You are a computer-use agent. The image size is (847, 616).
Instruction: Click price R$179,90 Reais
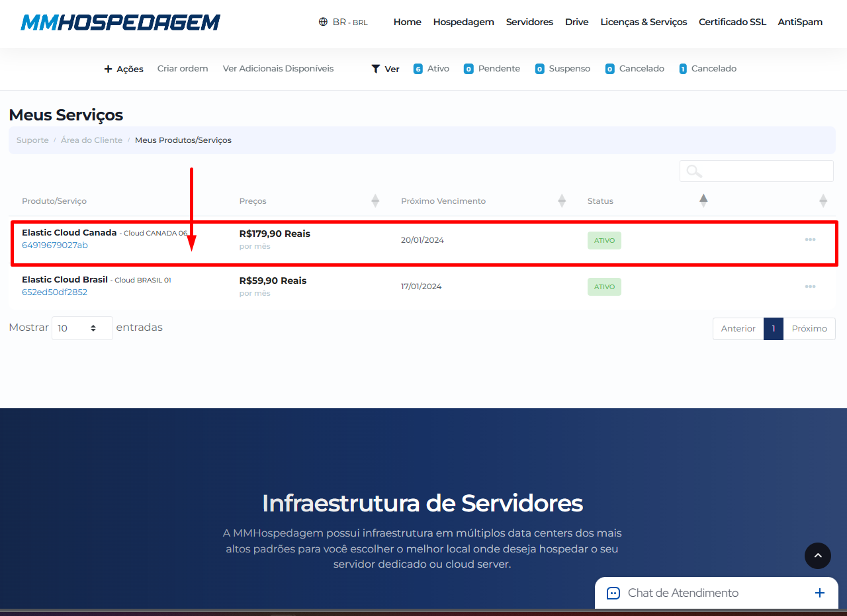pyautogui.click(x=275, y=234)
